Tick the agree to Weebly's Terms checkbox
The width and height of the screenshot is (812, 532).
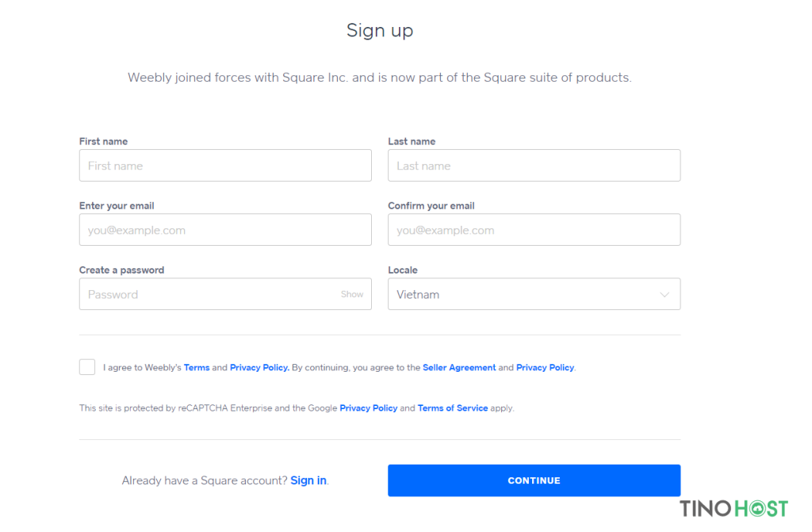coord(87,367)
